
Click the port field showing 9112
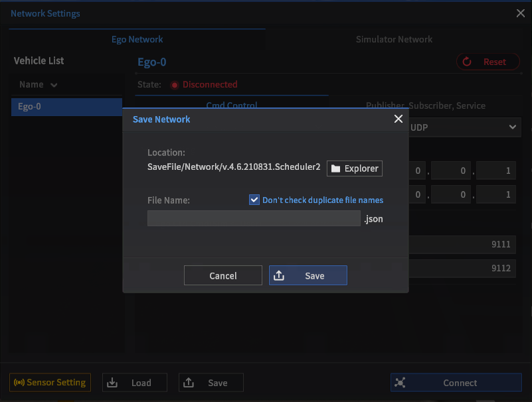coord(462,268)
